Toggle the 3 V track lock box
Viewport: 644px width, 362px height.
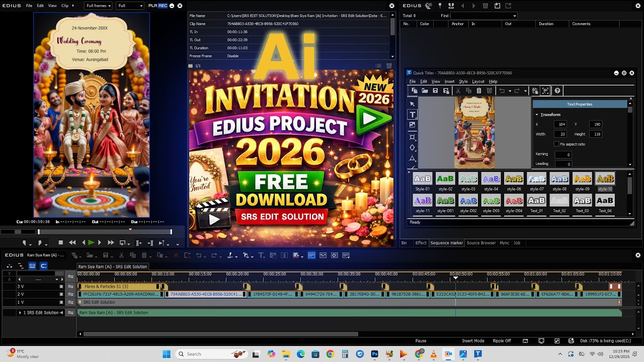tap(61, 287)
